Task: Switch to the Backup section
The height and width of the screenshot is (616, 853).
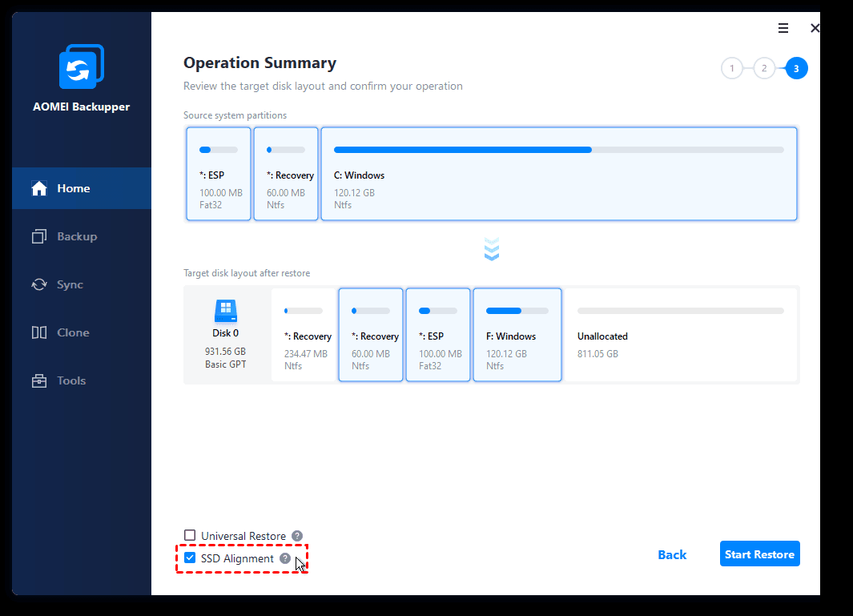Action: click(77, 236)
